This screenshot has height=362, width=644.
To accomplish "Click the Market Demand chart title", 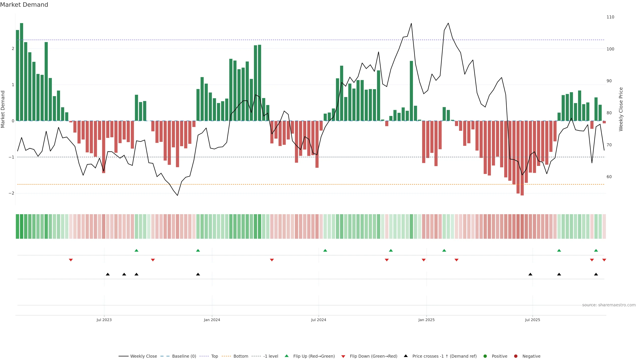I will 24,5.
